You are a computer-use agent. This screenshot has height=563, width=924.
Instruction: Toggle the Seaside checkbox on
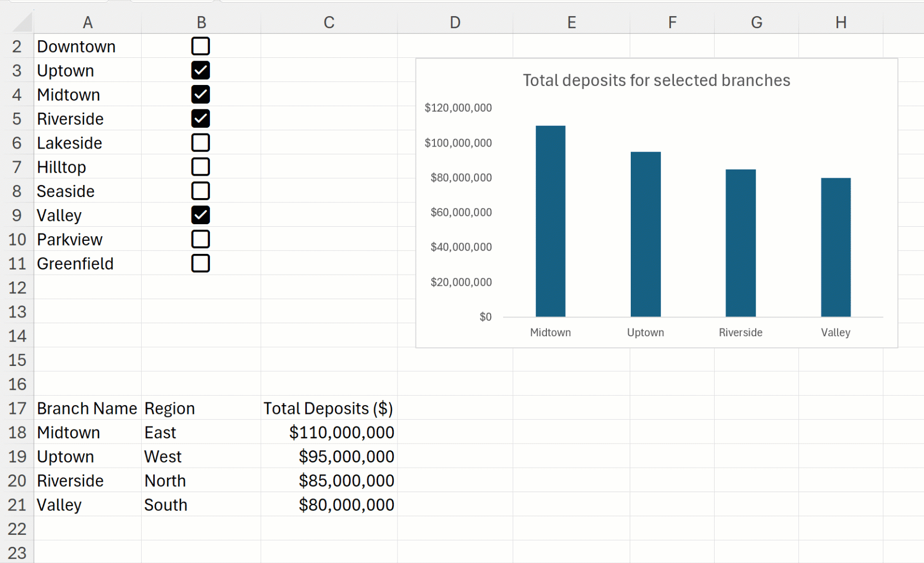pos(201,191)
